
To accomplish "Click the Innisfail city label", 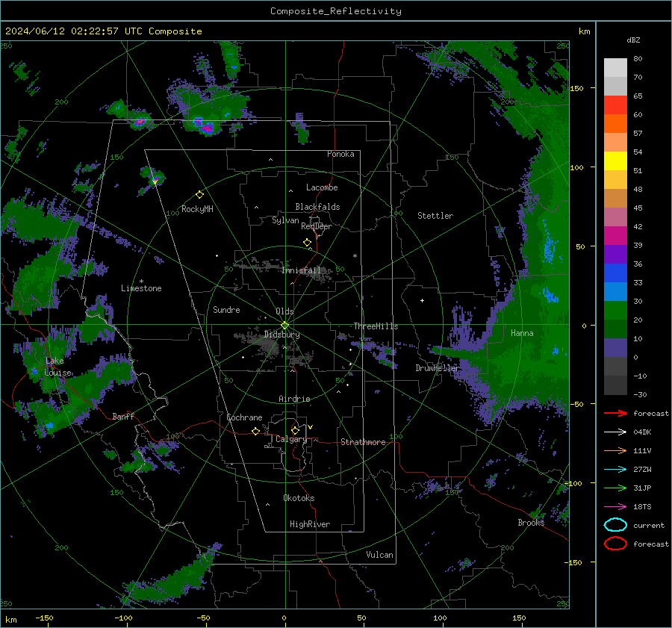I will [301, 270].
